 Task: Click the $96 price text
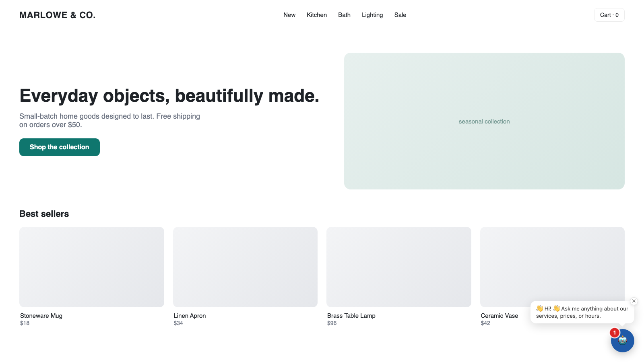(332, 323)
